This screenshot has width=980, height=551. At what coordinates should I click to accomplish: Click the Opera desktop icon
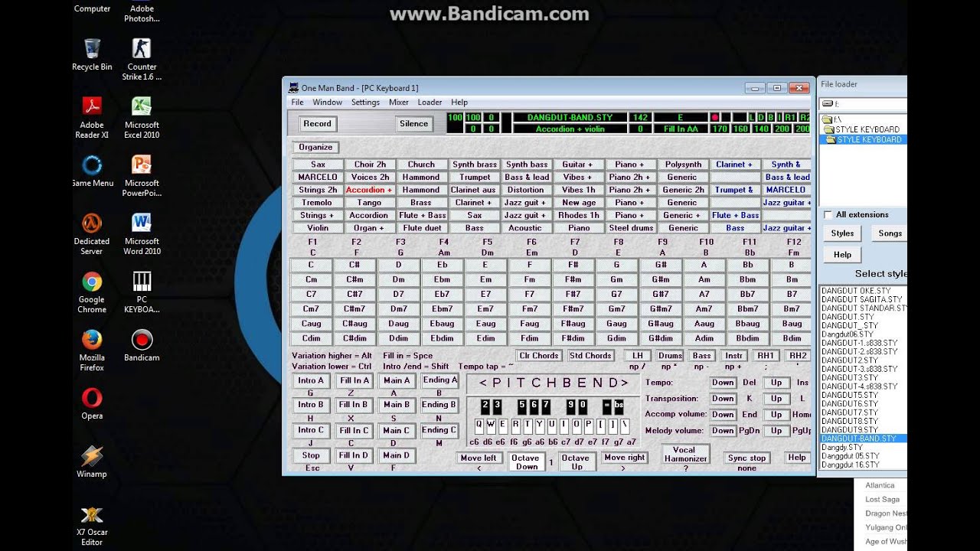tap(92, 403)
